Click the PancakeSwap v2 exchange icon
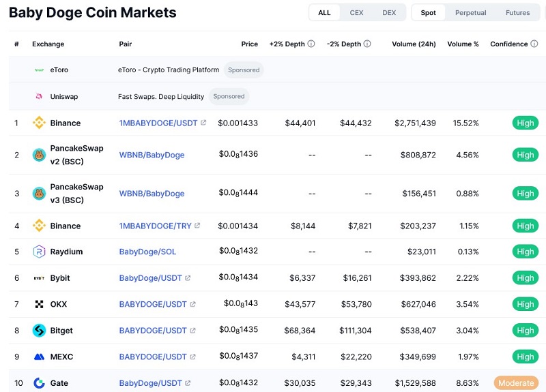Screen dimensions: 546x392 click(39, 155)
